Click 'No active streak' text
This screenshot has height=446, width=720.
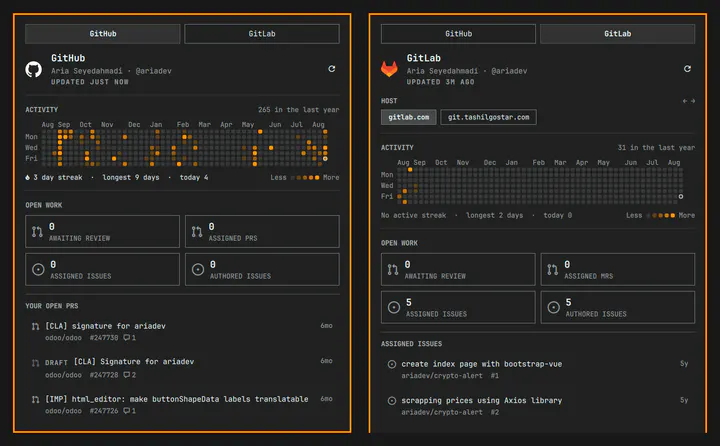point(413,215)
